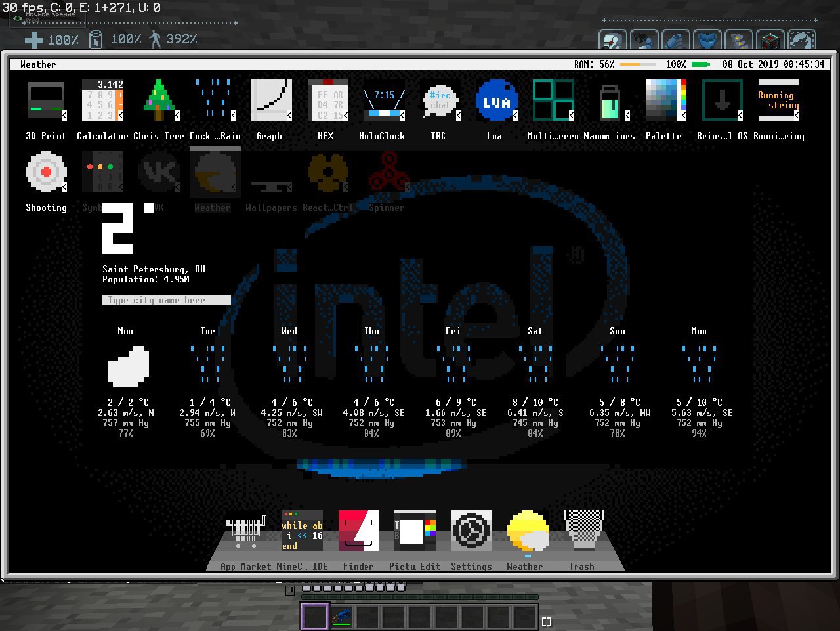Launch the Shooting target icon
The width and height of the screenshot is (840, 631).
tap(46, 171)
